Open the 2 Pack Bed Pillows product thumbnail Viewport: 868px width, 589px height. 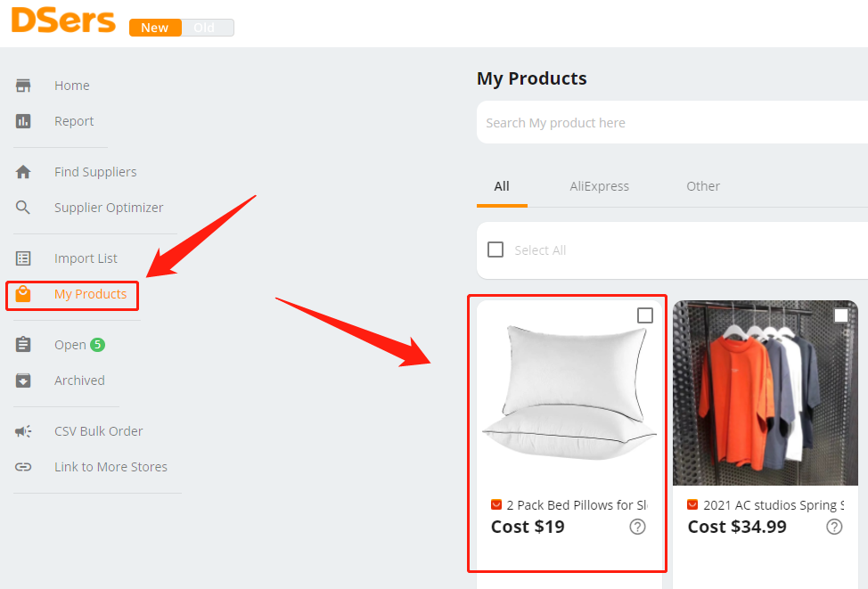click(569, 393)
